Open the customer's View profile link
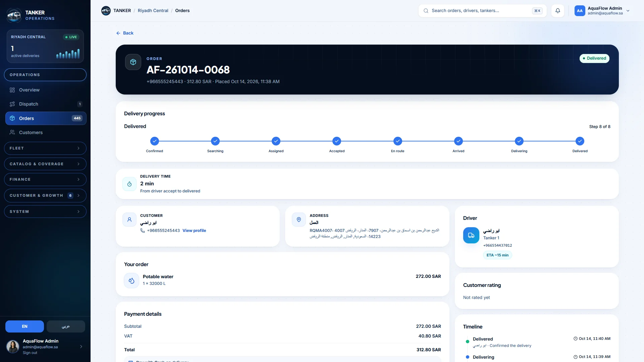The image size is (644, 362). coord(194,231)
